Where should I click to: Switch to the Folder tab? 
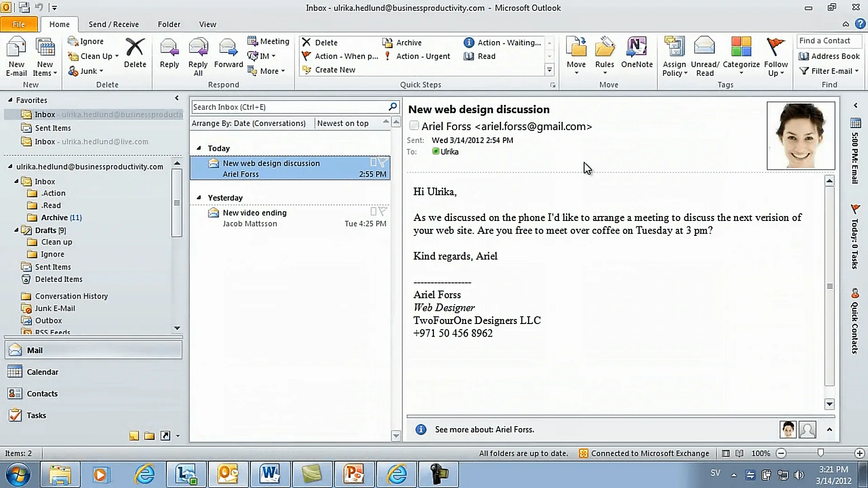pyautogui.click(x=169, y=24)
